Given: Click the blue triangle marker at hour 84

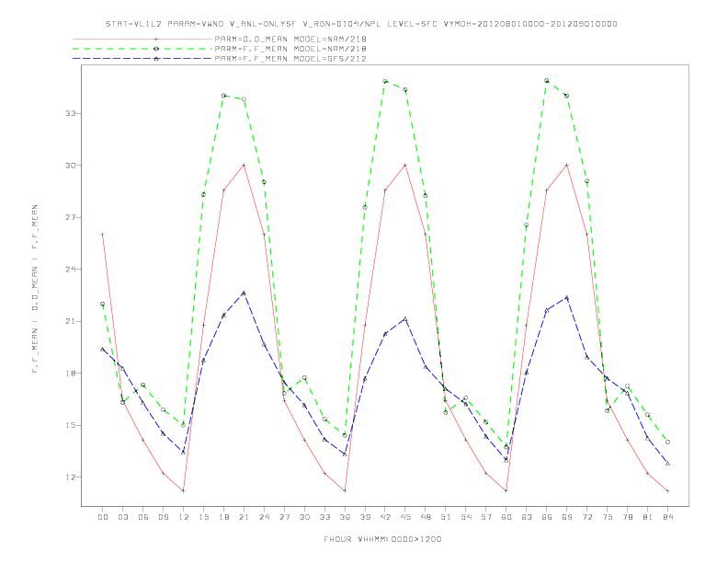Looking at the screenshot, I should tap(667, 463).
